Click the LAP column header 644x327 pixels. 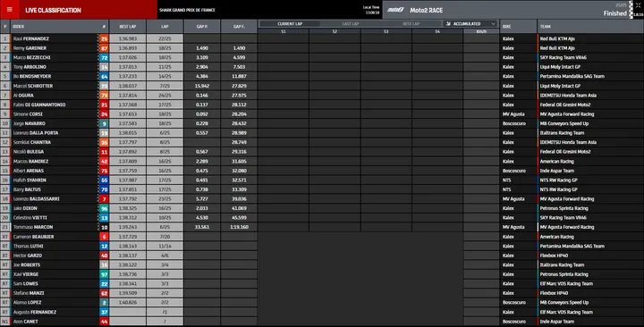point(165,26)
